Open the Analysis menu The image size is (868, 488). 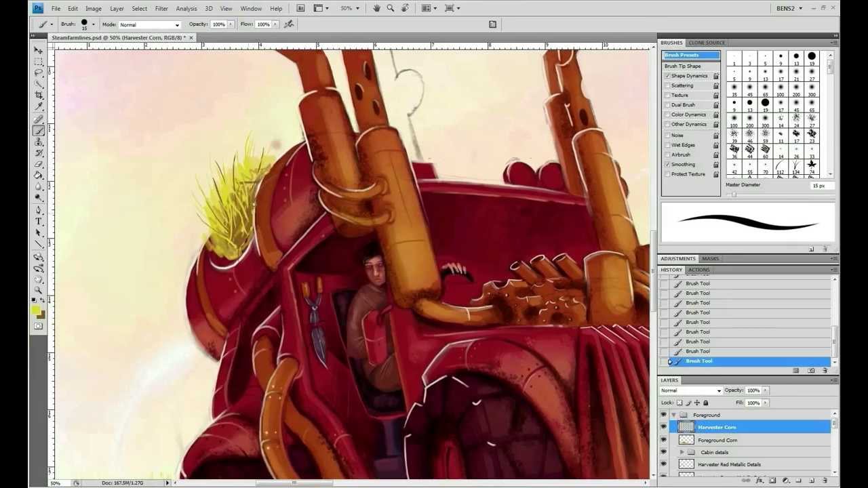[x=186, y=9]
